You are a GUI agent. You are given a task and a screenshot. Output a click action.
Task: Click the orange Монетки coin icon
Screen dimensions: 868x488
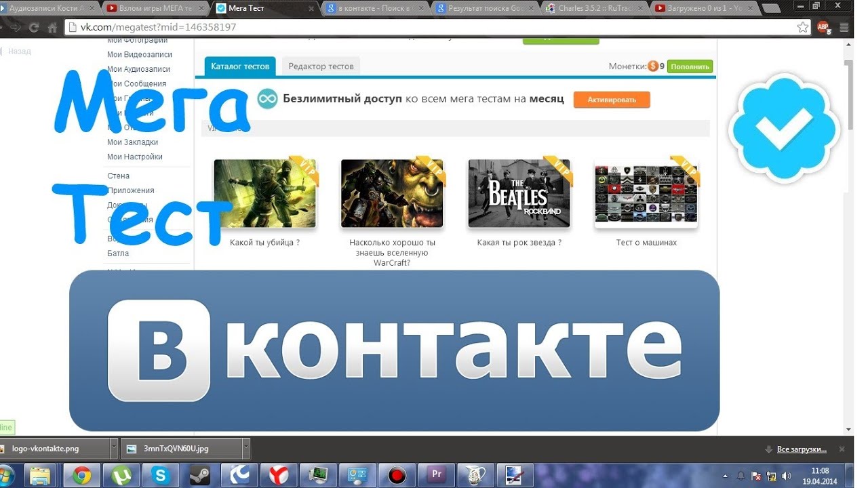[x=653, y=66]
